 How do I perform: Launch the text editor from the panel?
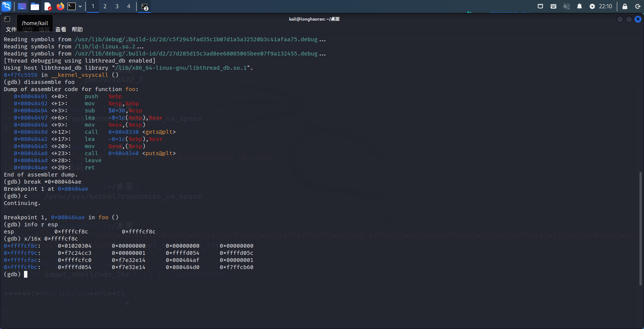[x=48, y=6]
